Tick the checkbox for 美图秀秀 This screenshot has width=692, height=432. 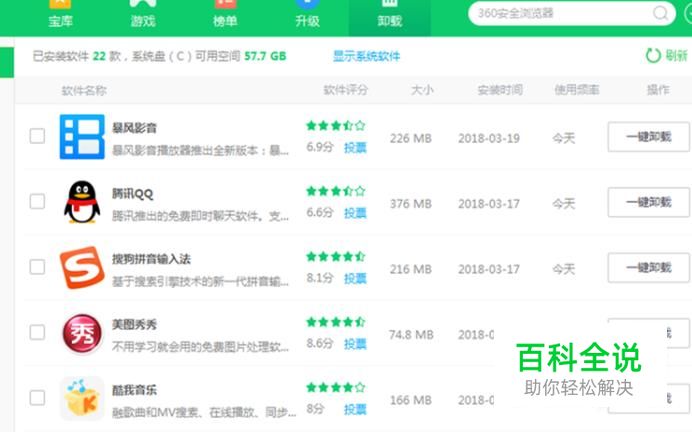point(37,332)
